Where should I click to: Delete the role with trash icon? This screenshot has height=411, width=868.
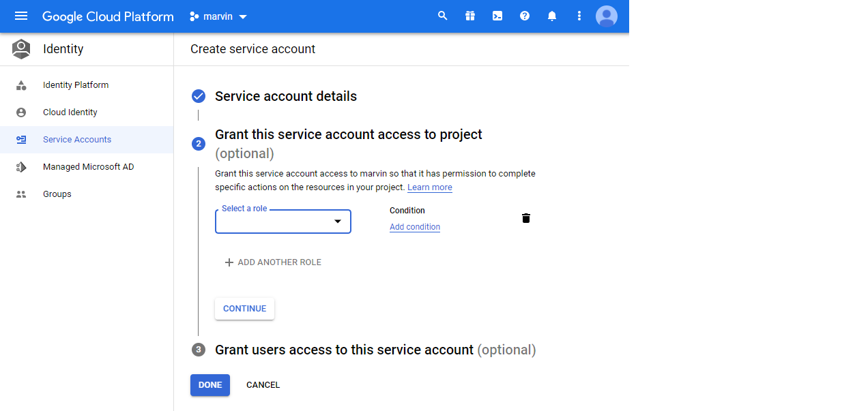[526, 218]
